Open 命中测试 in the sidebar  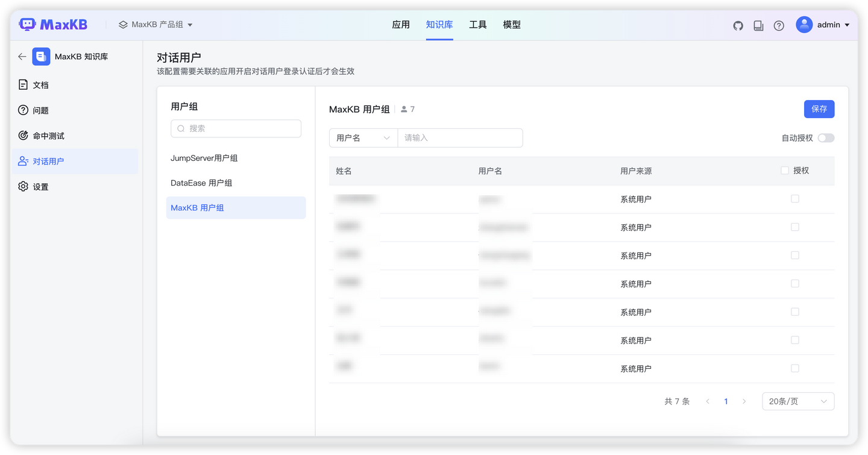tap(22, 135)
